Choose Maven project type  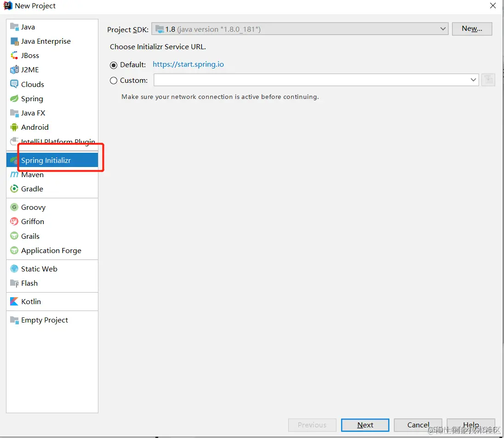[x=52, y=175]
